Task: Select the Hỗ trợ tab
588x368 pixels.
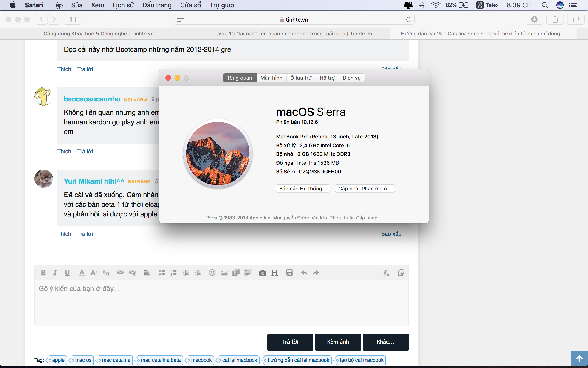Action: click(327, 78)
